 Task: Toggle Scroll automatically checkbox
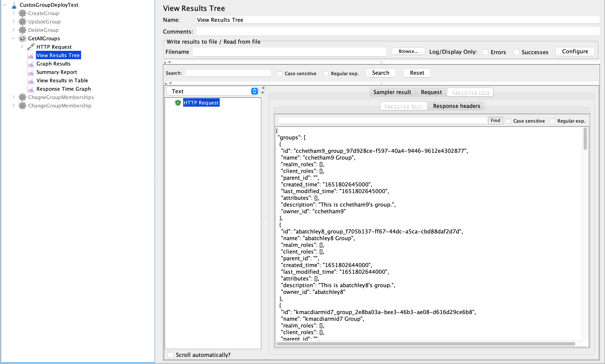pos(171,355)
